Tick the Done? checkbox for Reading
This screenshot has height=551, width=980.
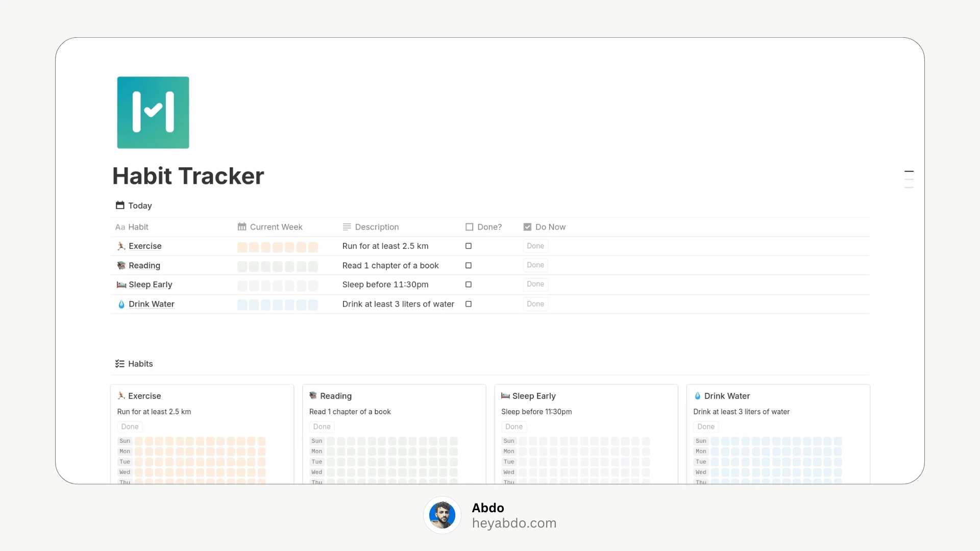click(469, 265)
